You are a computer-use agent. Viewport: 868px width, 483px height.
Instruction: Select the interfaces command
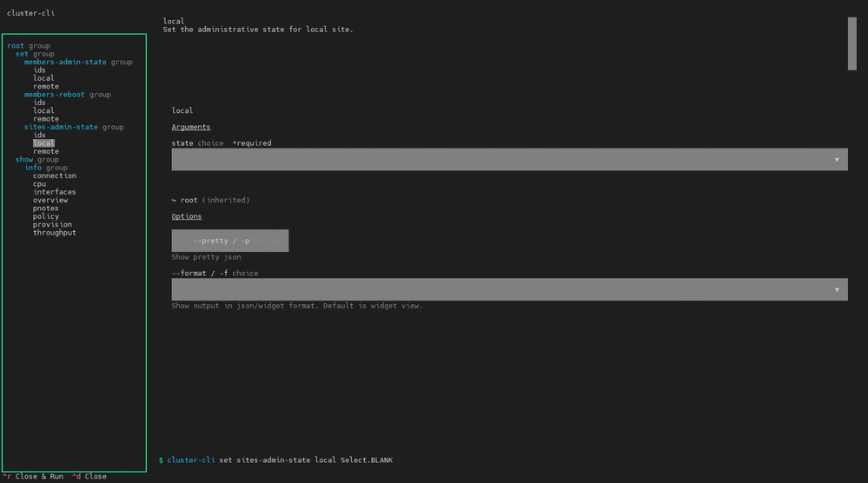54,192
